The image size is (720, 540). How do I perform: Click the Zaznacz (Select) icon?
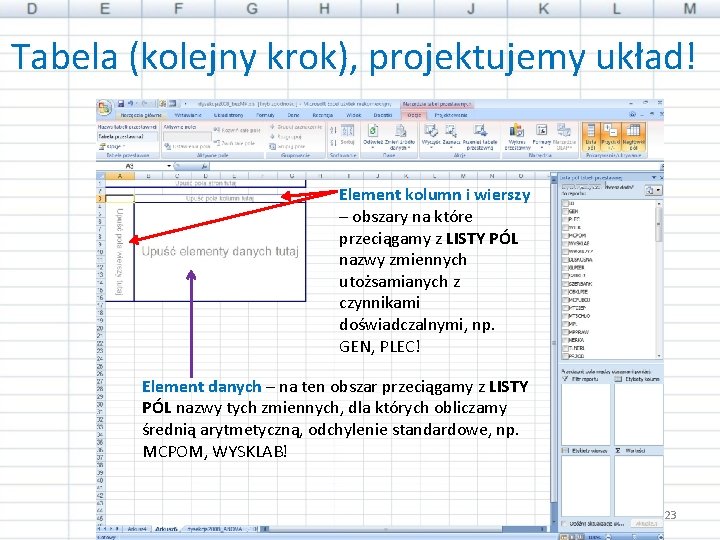(x=451, y=131)
